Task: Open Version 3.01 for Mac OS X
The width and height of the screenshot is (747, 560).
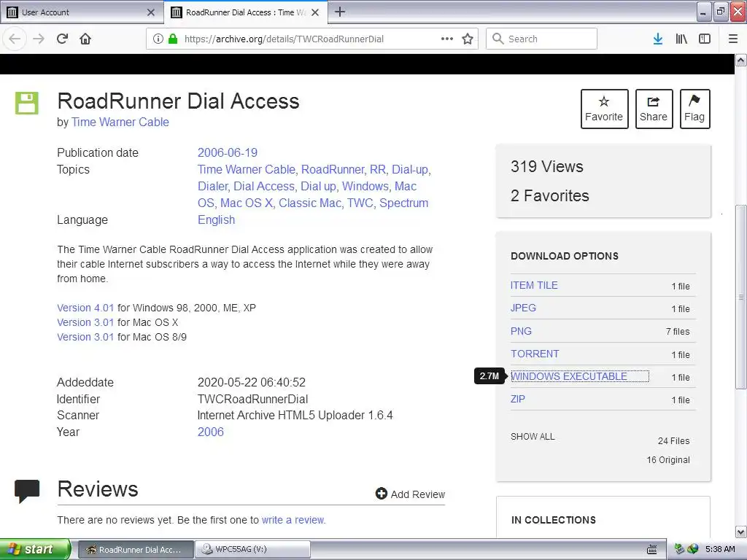Action: click(85, 322)
